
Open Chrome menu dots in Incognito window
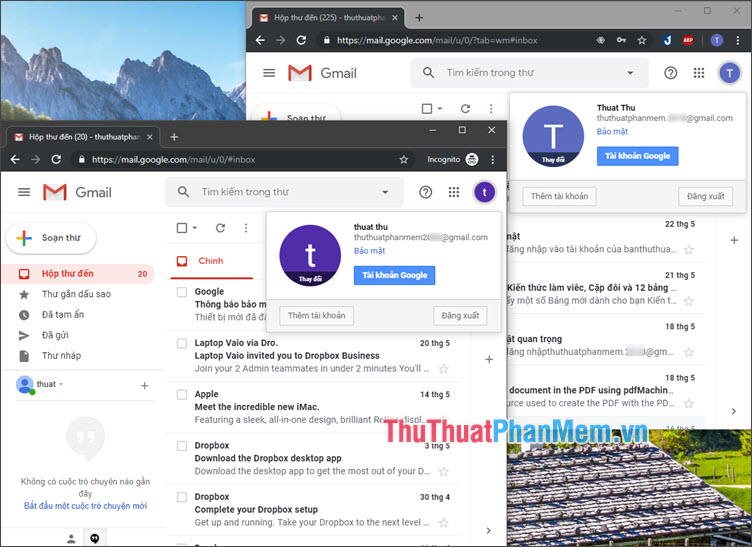(493, 160)
